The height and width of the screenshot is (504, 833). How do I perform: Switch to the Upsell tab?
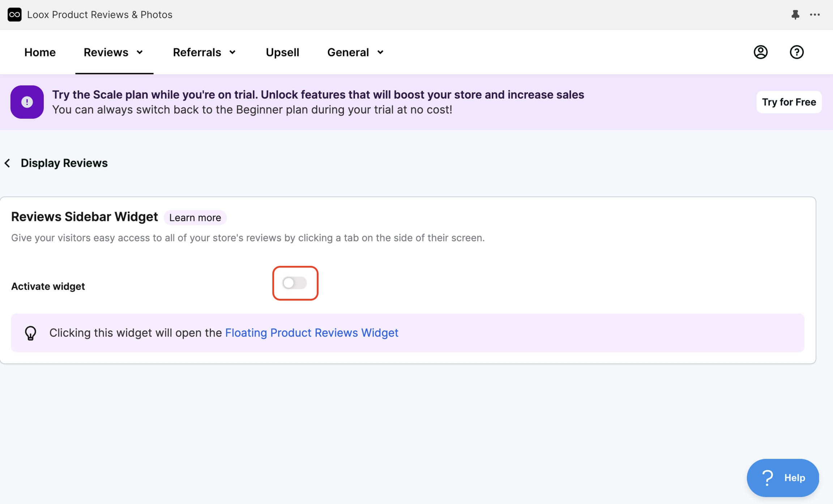pos(282,52)
